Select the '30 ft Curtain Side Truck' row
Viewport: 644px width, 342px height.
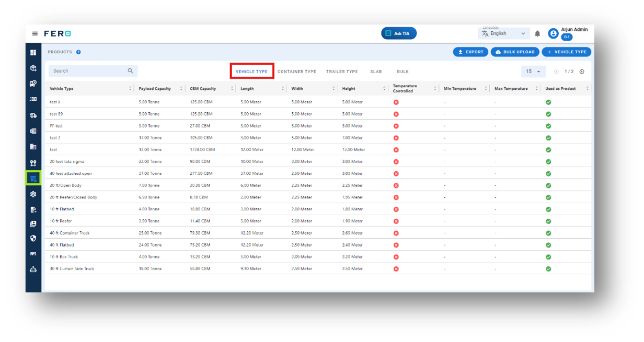coord(318,268)
